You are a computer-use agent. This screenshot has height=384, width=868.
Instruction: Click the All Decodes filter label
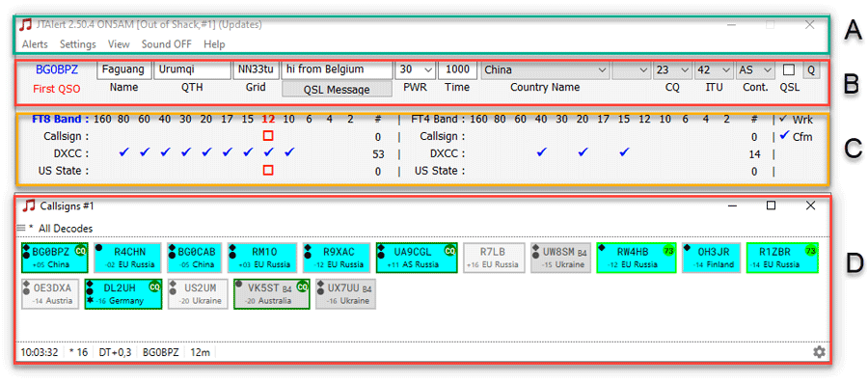point(66,229)
